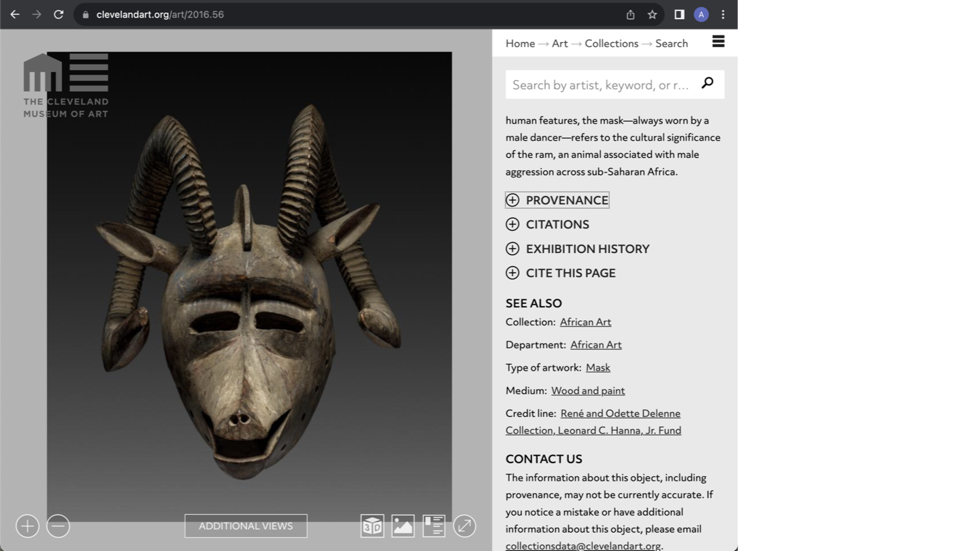Enter fullscreen with the expand arrows icon
Screen dimensions: 980x551
[465, 526]
